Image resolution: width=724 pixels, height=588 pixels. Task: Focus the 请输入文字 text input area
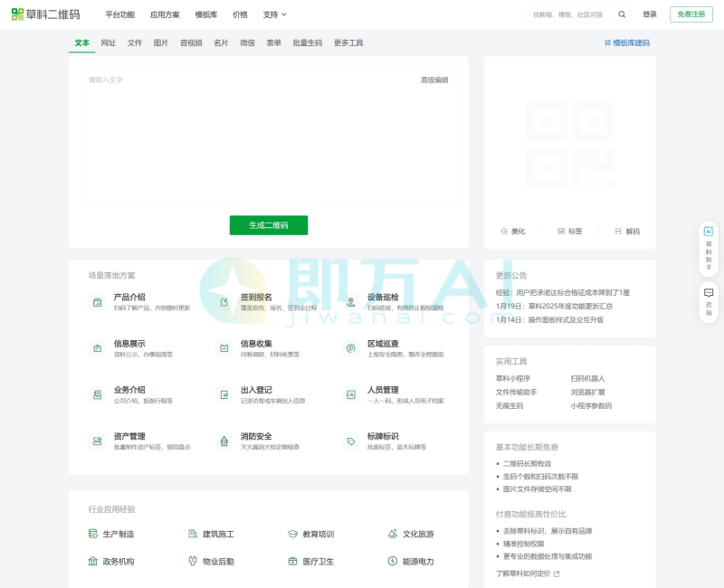[268, 140]
